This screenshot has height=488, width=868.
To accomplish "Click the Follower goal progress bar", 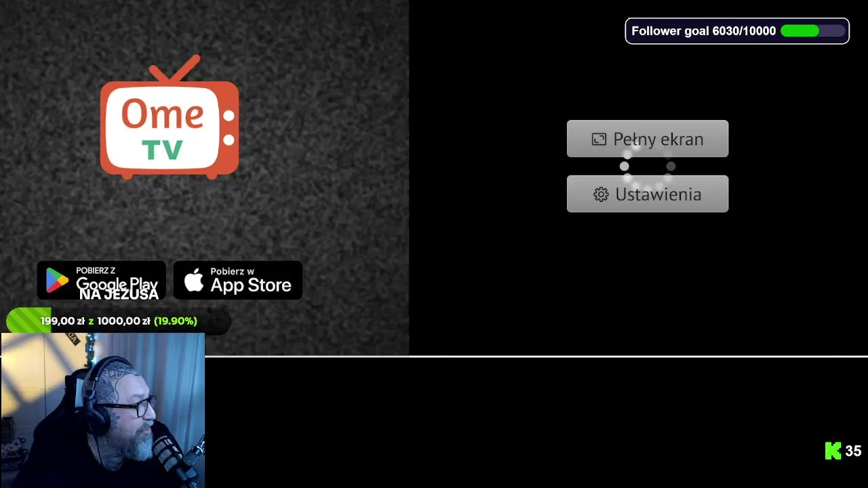I will click(x=812, y=31).
